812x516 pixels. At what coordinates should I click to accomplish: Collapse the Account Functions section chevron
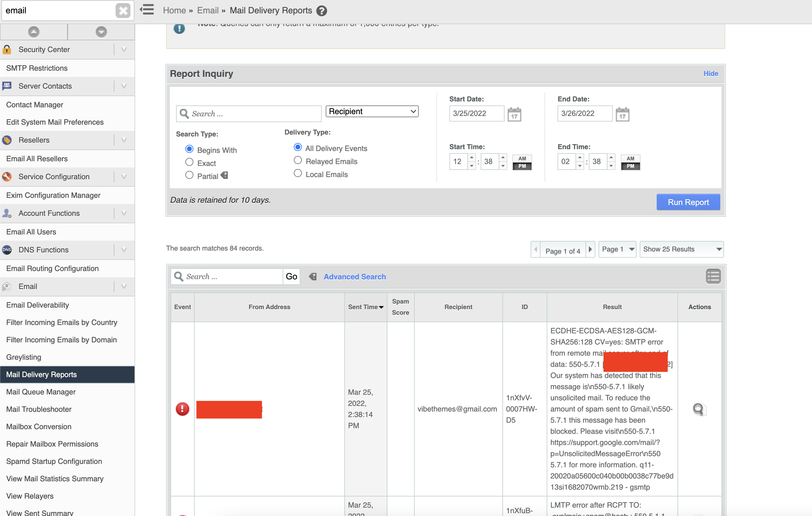[124, 213]
